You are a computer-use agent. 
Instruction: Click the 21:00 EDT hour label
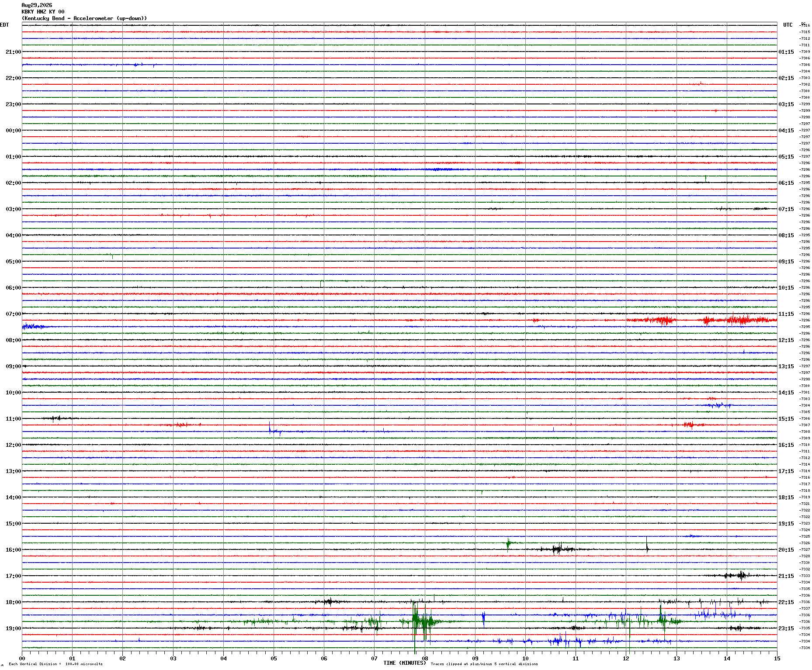click(x=13, y=52)
